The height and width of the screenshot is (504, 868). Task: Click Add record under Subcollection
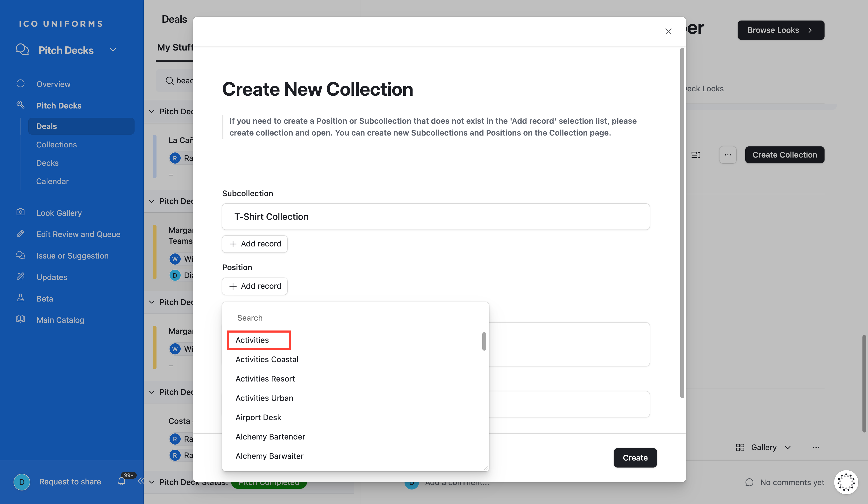tap(255, 244)
